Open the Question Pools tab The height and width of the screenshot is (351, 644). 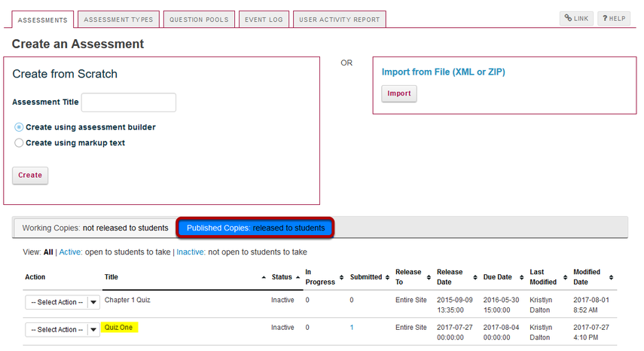tap(199, 20)
